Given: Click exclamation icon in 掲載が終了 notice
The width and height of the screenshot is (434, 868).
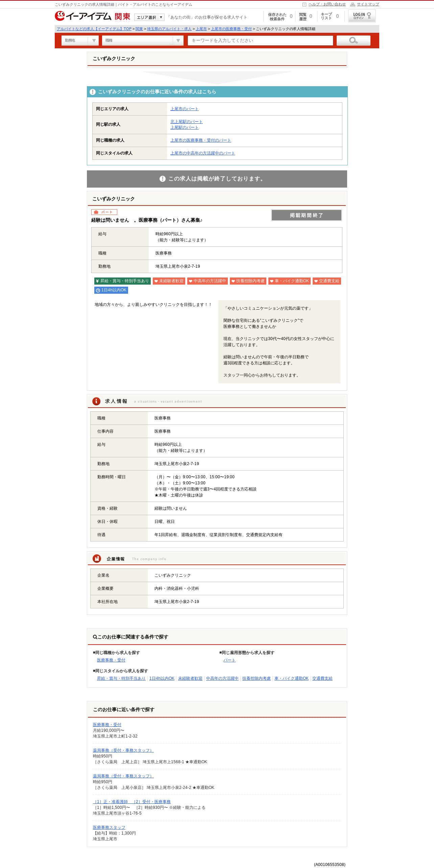Looking at the screenshot, I should click(163, 179).
